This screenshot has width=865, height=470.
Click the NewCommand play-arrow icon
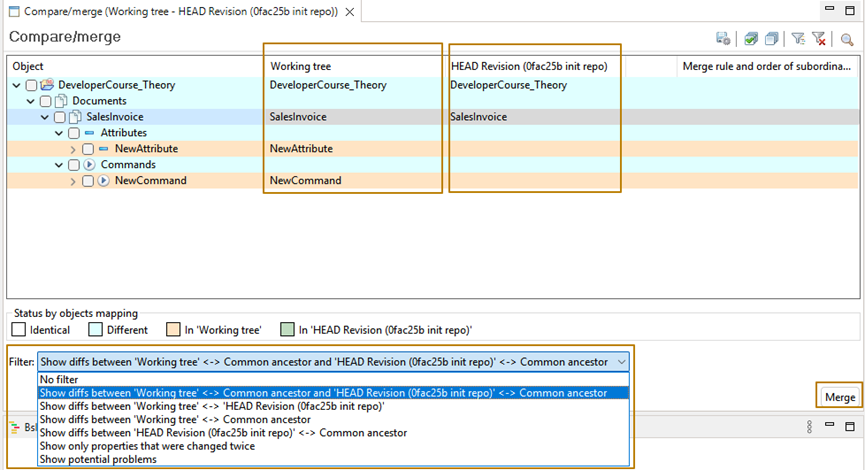[103, 181]
